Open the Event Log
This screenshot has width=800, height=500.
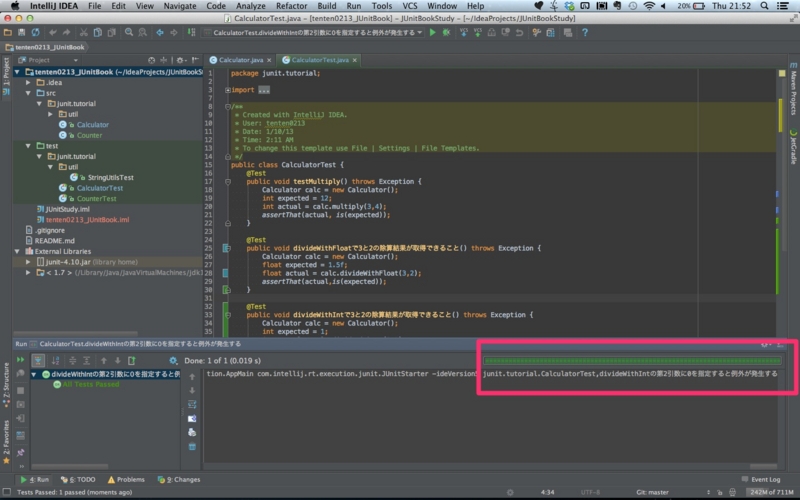pos(761,480)
